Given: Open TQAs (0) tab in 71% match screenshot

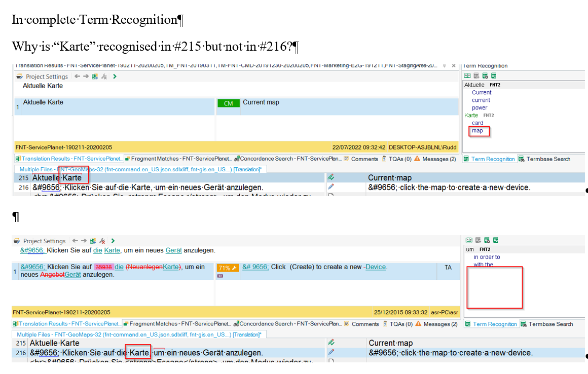Looking at the screenshot, I should 397,324.
